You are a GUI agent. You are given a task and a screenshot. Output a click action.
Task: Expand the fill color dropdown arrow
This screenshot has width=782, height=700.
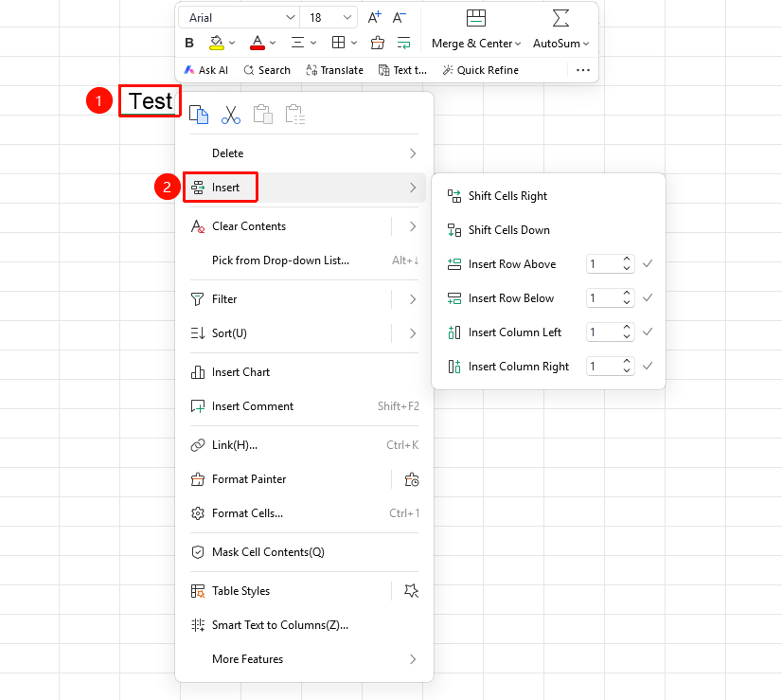coord(232,43)
